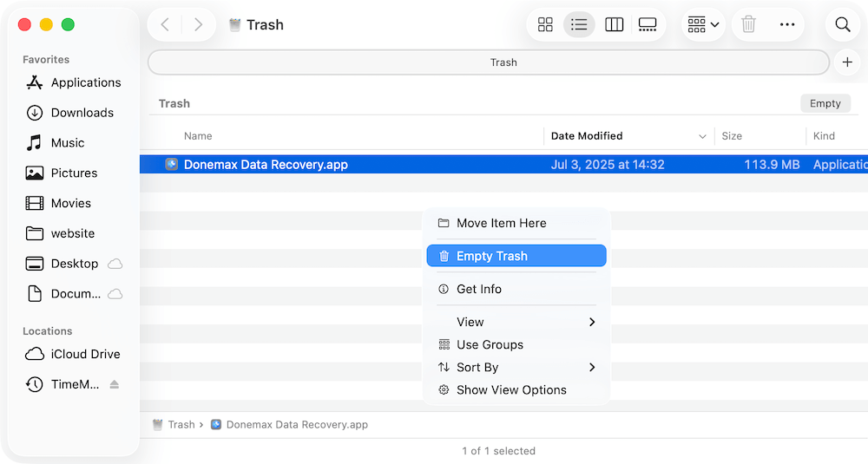Switch to gallery view
This screenshot has width=868, height=464.
coord(648,24)
